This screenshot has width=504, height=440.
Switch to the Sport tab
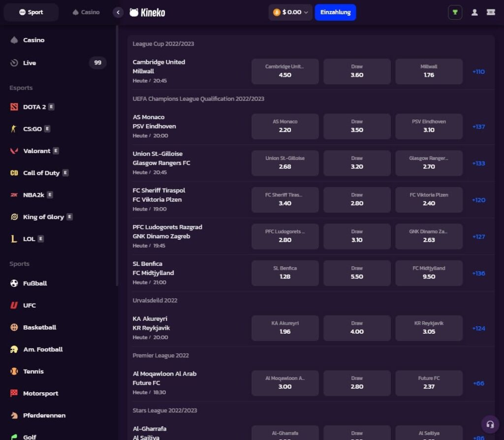[x=31, y=12]
